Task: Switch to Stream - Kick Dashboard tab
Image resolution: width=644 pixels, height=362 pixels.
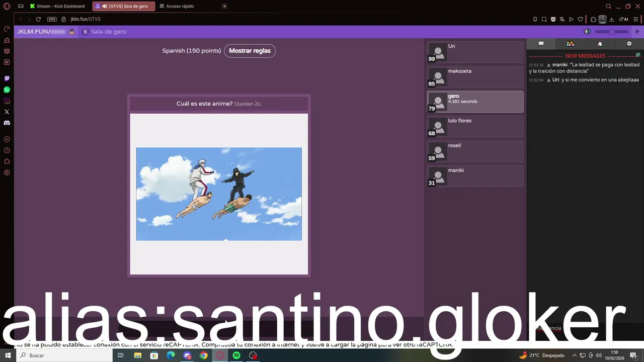Action: click(x=57, y=6)
